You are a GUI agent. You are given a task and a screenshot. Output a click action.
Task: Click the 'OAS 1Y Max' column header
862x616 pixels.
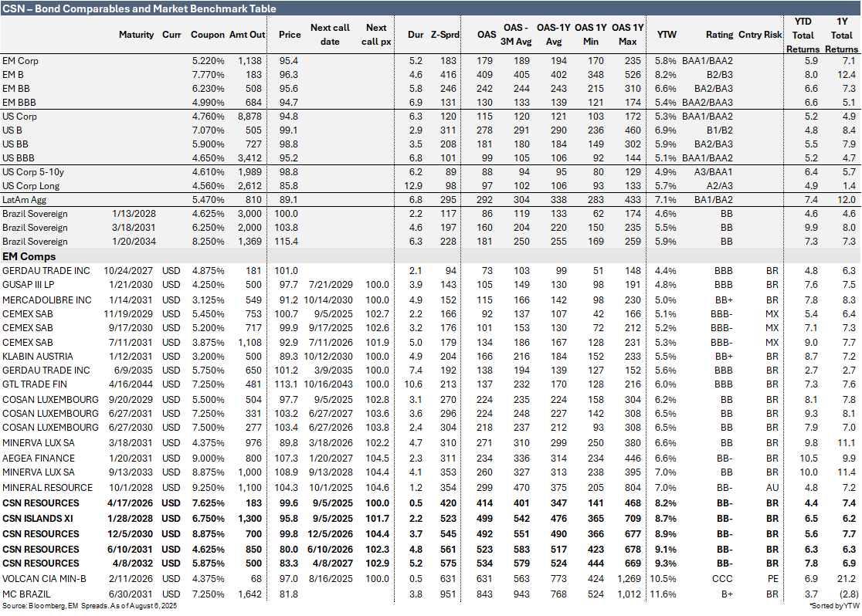point(627,34)
